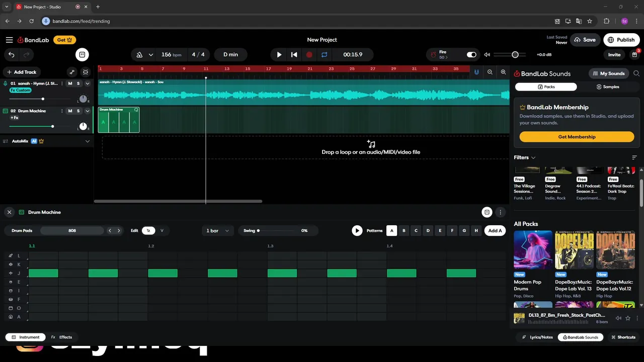Viewport: 644px width, 362px height.
Task: Open My Sounds
Action: pos(609,73)
